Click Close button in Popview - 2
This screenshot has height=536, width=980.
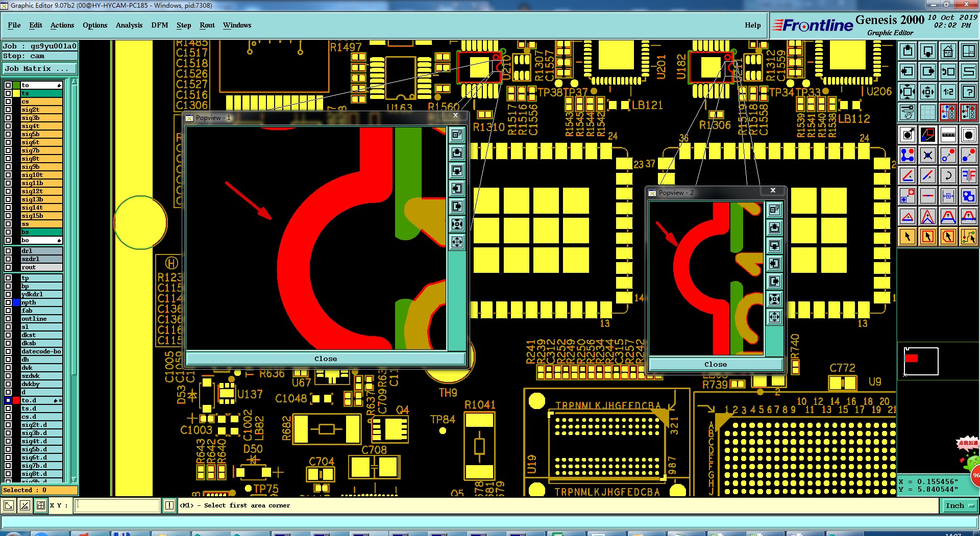pos(716,364)
